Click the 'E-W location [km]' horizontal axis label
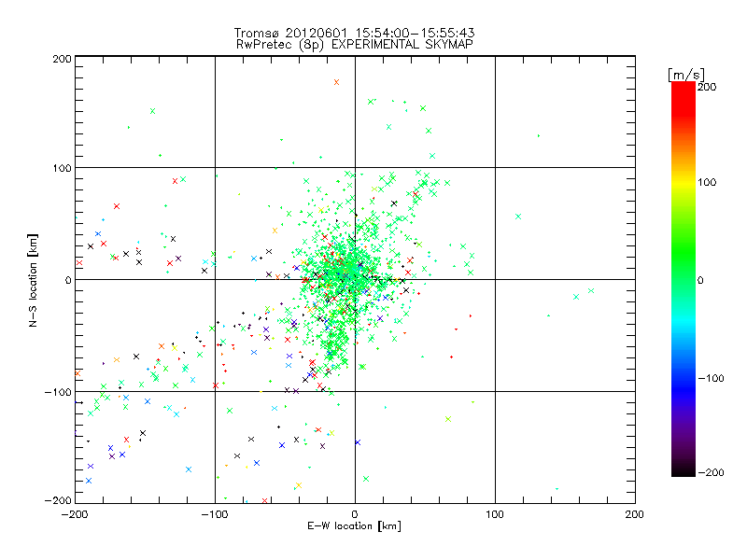747x560 pixels. pyautogui.click(x=354, y=526)
